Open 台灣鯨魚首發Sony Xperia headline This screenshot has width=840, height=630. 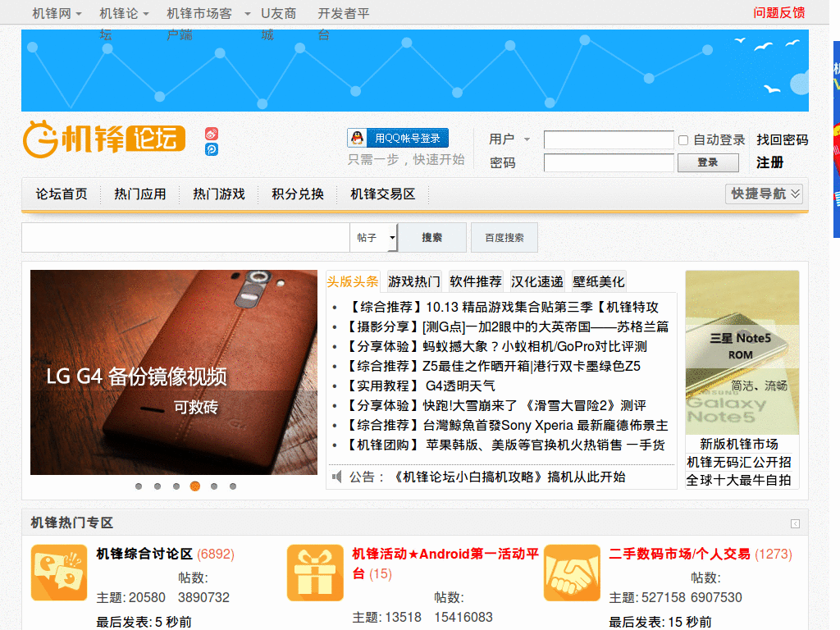click(507, 426)
